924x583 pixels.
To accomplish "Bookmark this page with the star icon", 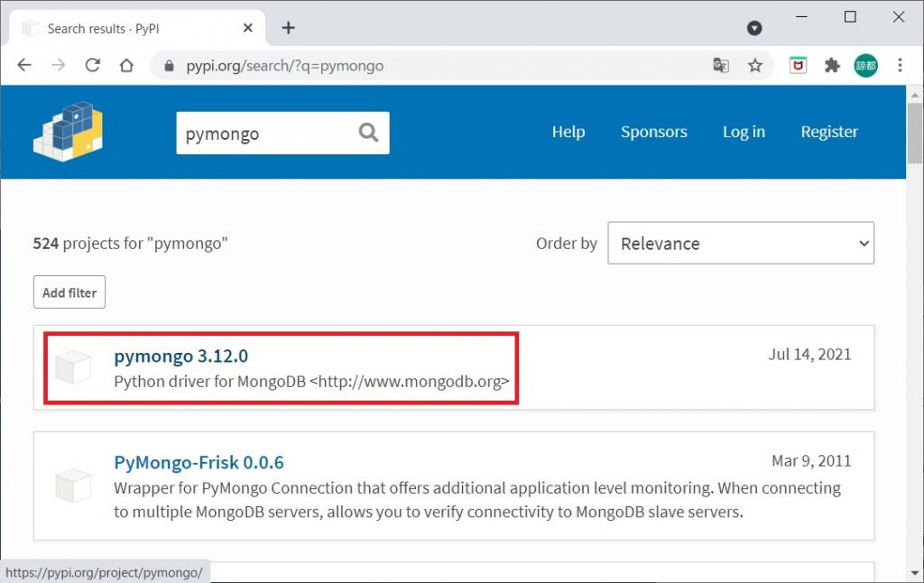I will point(755,65).
